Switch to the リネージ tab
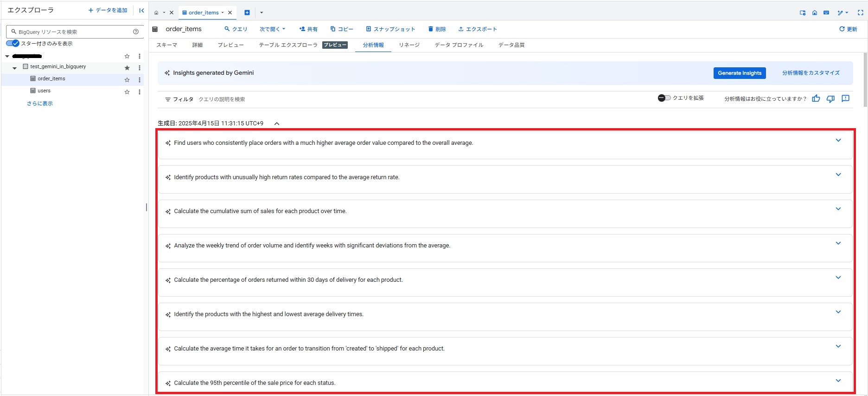The height and width of the screenshot is (396, 868). click(x=409, y=45)
